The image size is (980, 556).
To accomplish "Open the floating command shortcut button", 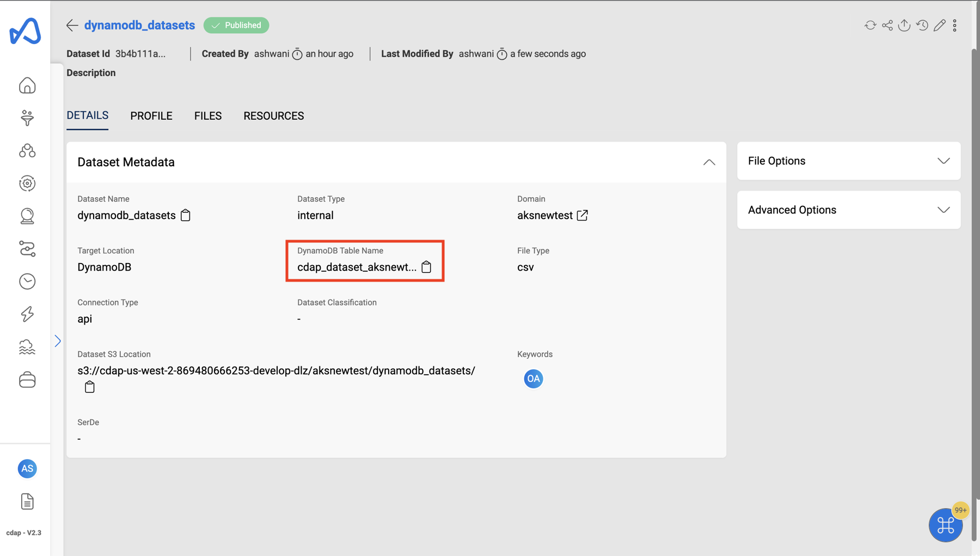I will (x=946, y=525).
